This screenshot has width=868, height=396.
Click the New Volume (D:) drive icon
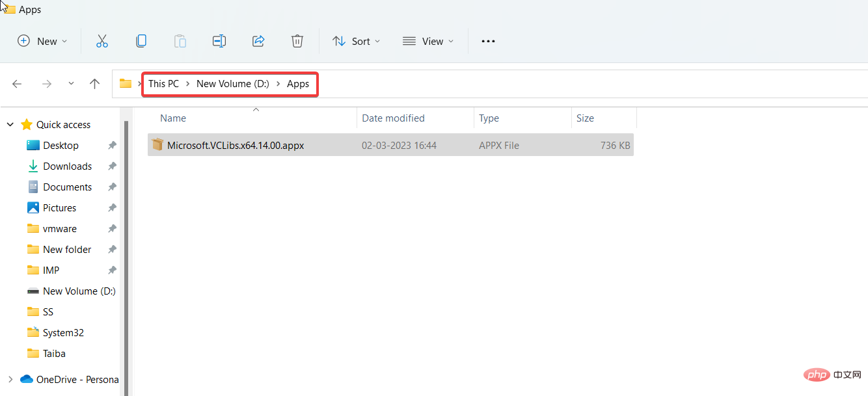[33, 291]
